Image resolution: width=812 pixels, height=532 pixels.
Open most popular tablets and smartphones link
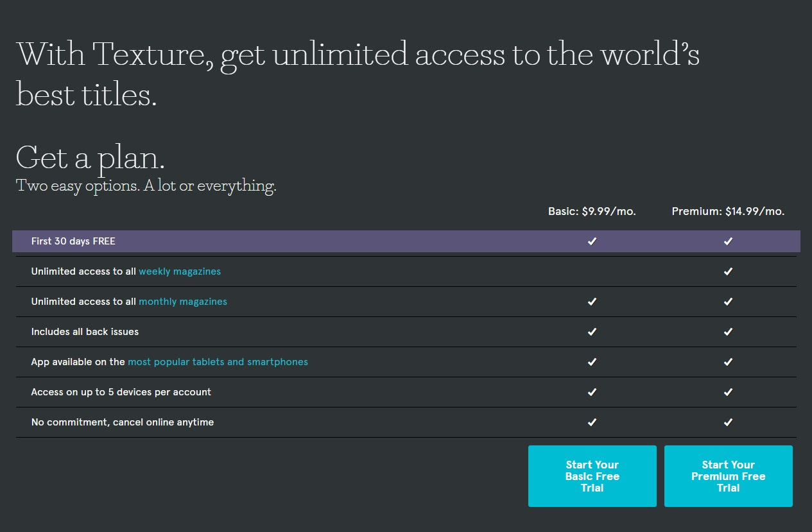tap(218, 362)
